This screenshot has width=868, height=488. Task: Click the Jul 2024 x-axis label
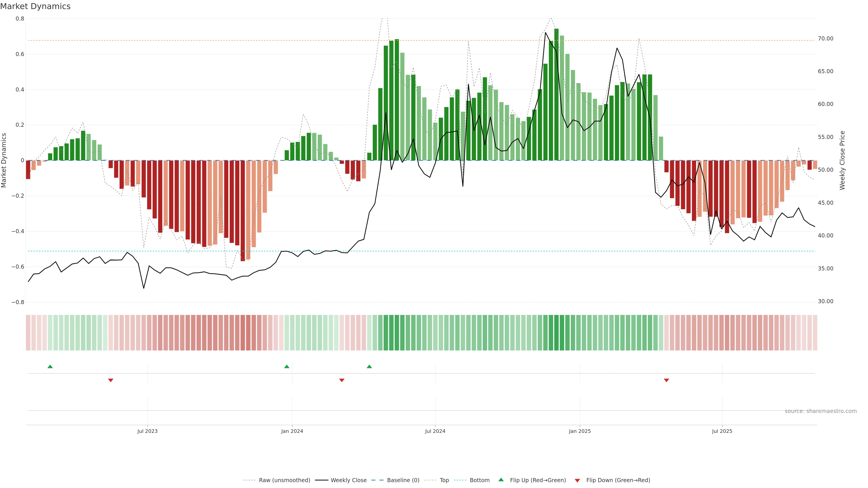click(x=435, y=431)
